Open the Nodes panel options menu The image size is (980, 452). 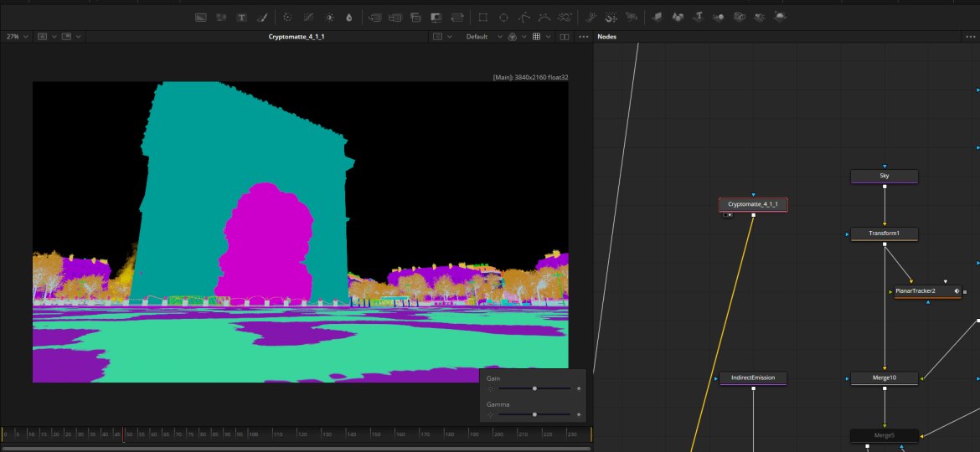(970, 37)
